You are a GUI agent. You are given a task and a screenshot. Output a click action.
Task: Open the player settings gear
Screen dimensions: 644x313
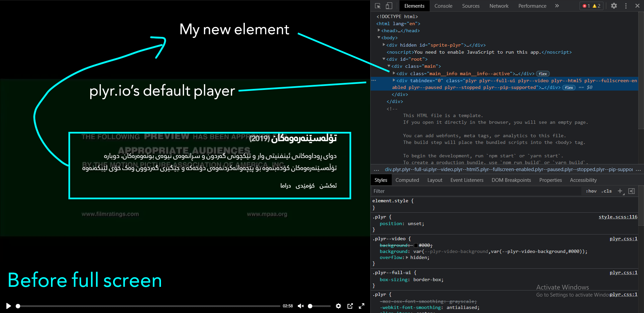click(x=338, y=306)
